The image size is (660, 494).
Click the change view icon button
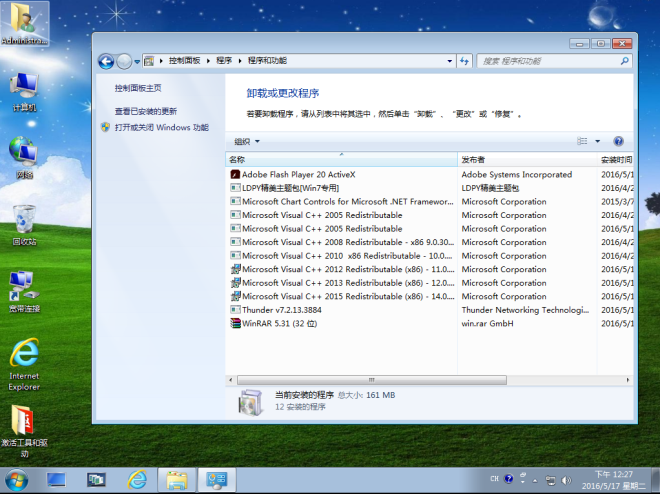click(582, 141)
